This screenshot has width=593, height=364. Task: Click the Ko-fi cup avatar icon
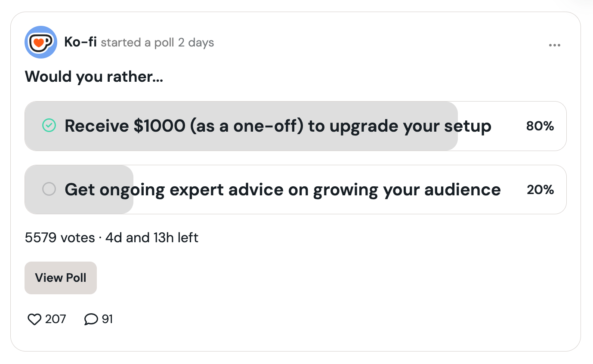41,42
